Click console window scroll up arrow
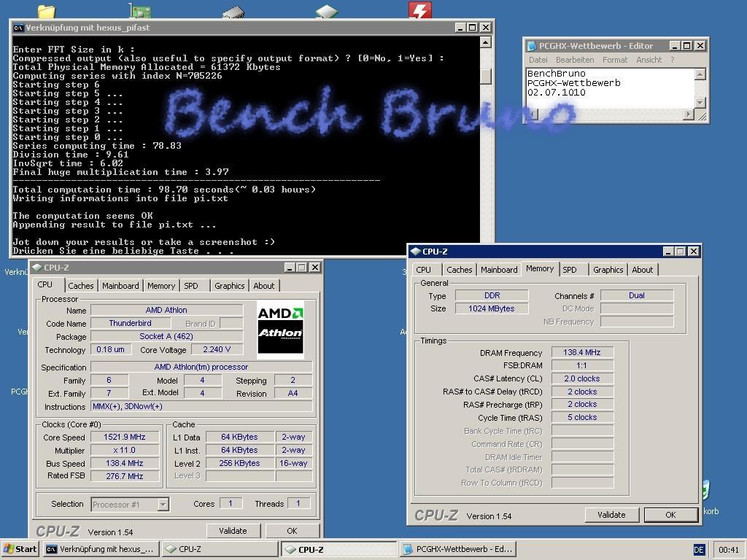This screenshot has width=747, height=560. [x=485, y=42]
